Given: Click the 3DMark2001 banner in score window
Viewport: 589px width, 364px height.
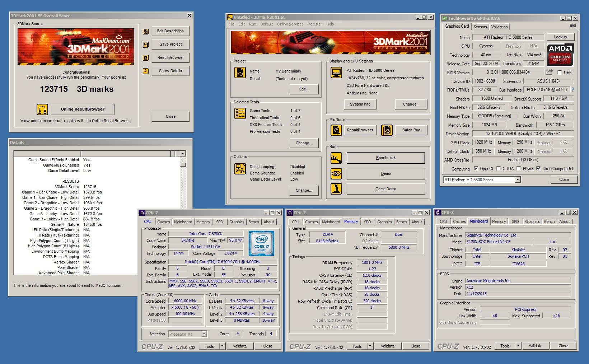Looking at the screenshot, I should (x=76, y=47).
